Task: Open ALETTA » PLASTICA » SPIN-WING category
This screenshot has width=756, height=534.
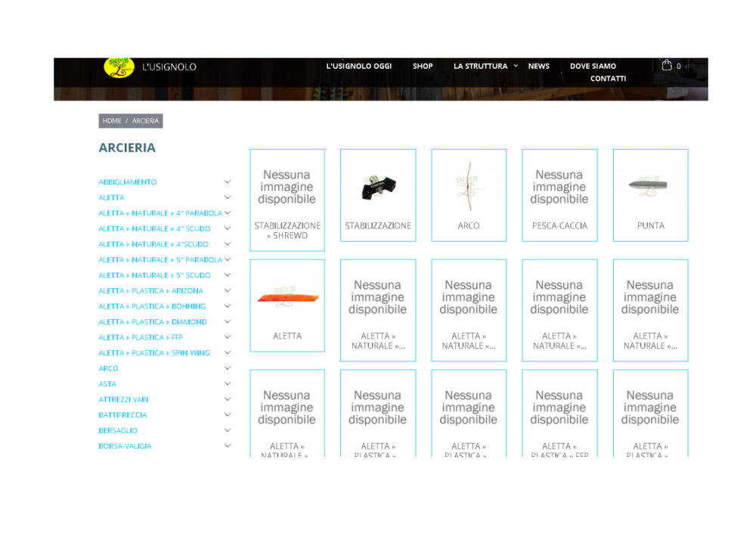Action: [x=154, y=352]
